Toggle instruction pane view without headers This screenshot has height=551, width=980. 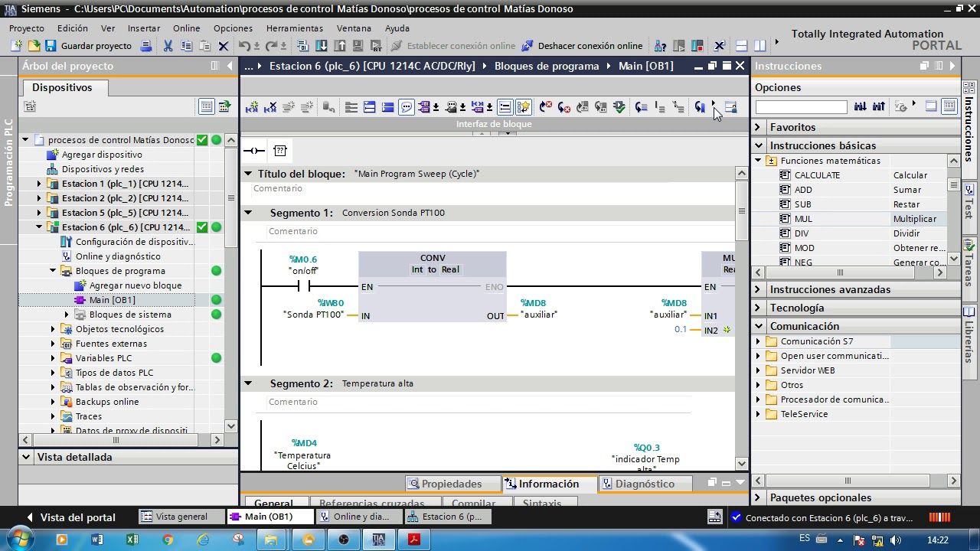[931, 106]
